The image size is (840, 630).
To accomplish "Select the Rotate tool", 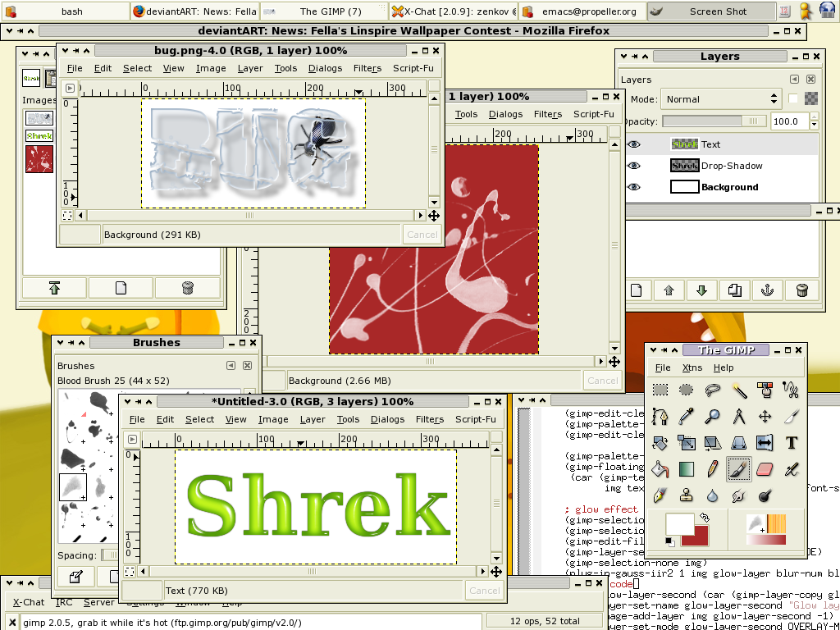I will [660, 443].
